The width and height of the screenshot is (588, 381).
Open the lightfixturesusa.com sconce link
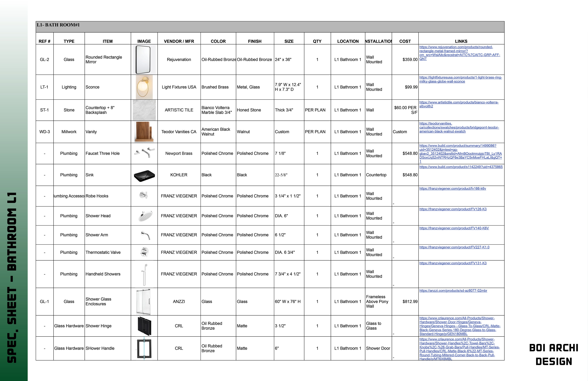(x=460, y=79)
